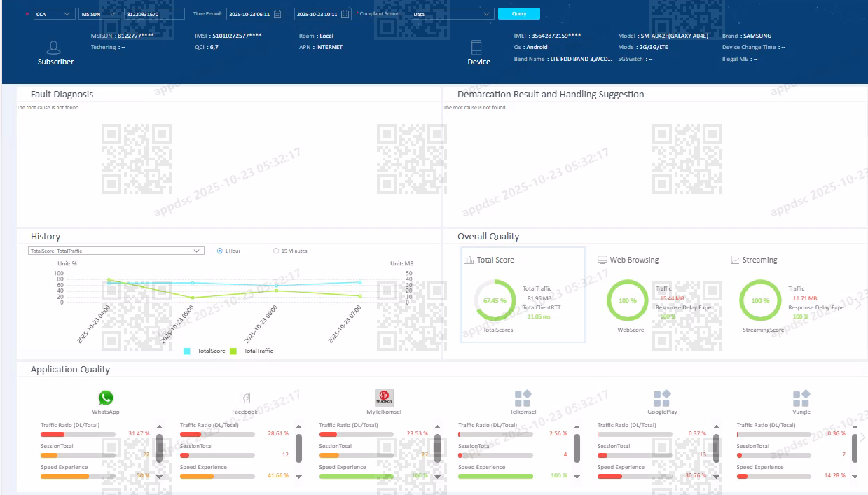This screenshot has width=868, height=495.
Task: Open calendar for end time 10:11
Action: coord(345,13)
